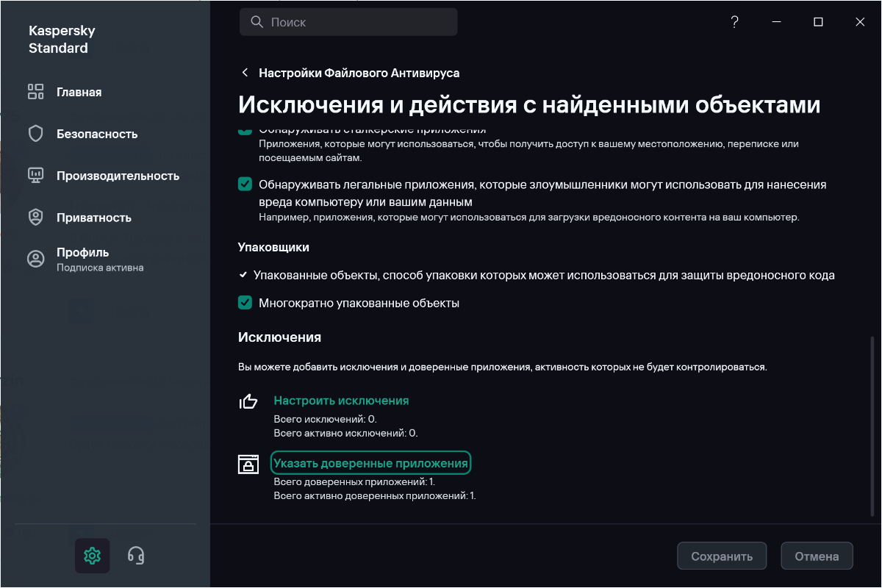The width and height of the screenshot is (882, 588).
Task: Maximize the Kaspersky window
Action: pos(818,22)
